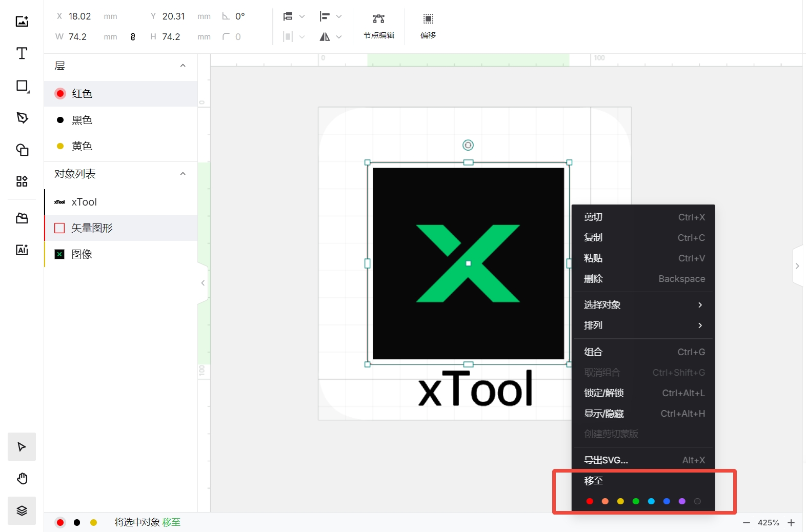Expand the 排列 submenu

[643, 325]
